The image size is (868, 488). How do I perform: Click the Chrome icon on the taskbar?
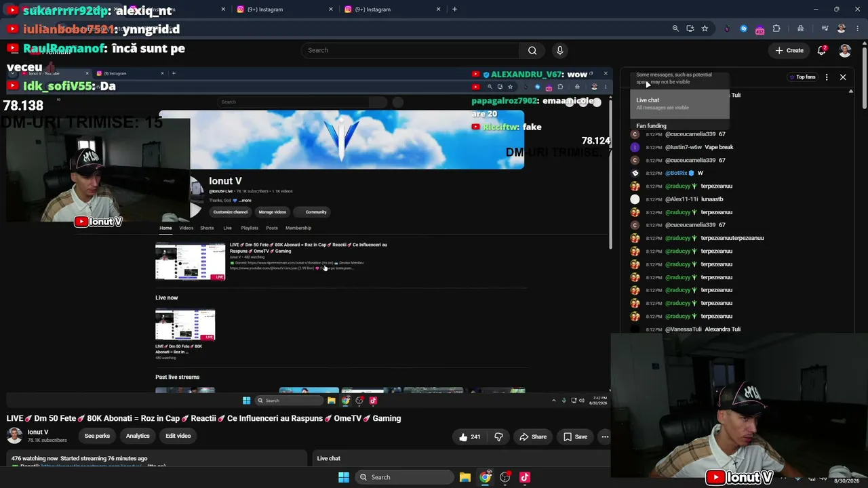(x=485, y=477)
